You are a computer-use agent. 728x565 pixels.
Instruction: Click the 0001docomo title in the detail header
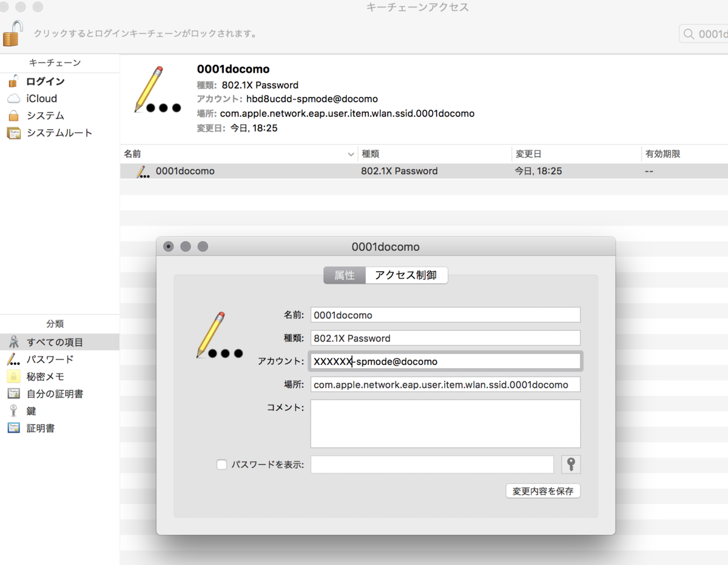233,69
